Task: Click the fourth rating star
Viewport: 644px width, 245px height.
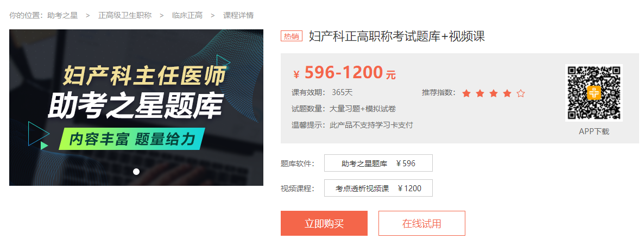Action: (507, 93)
